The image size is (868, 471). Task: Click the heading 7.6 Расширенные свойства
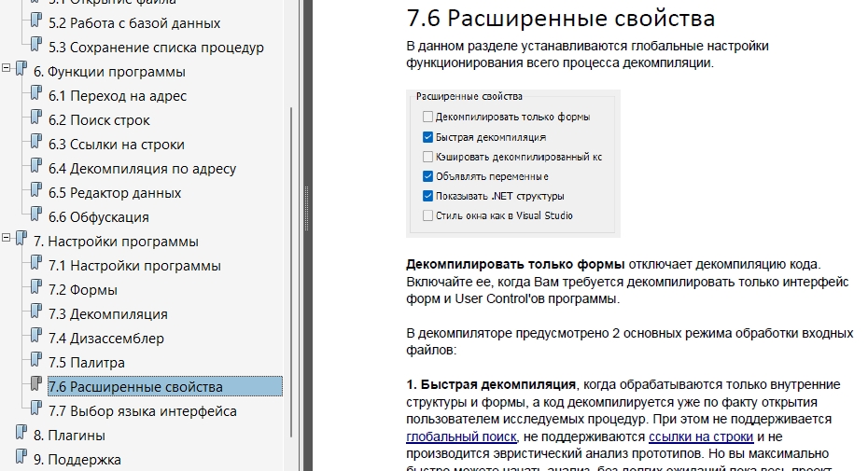(x=560, y=19)
